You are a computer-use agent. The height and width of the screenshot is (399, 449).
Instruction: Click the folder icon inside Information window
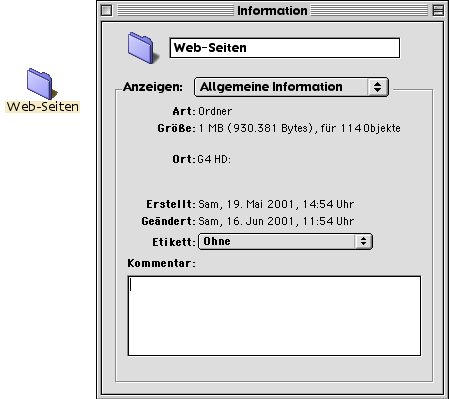pos(142,47)
